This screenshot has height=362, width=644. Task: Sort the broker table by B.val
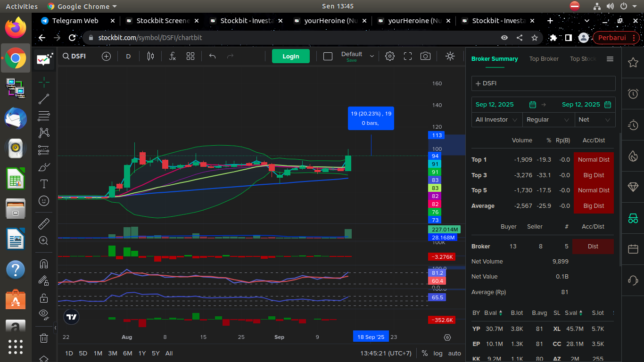tap(494, 313)
